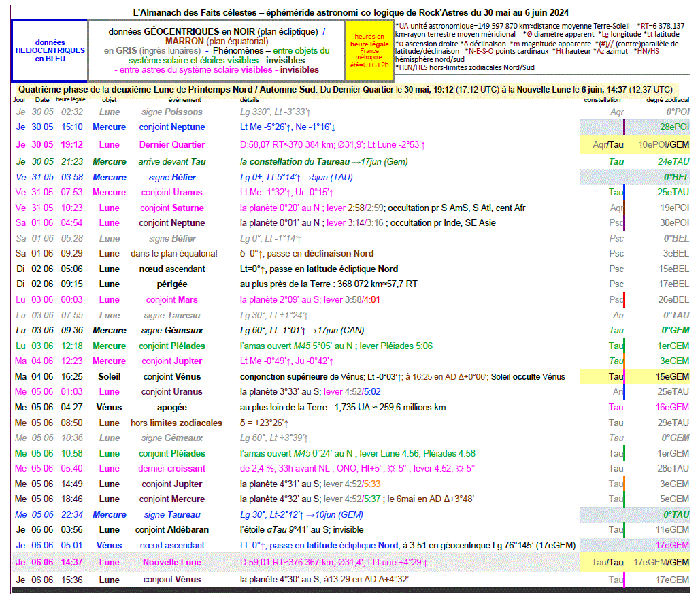The image size is (700, 594).
Task: Click the "00:03" time cell
Action: pyautogui.click(x=72, y=299)
